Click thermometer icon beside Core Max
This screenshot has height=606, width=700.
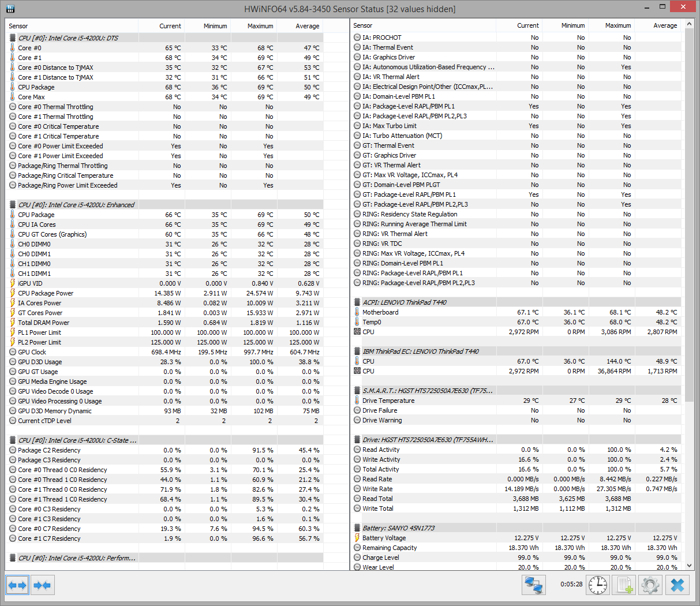point(13,97)
